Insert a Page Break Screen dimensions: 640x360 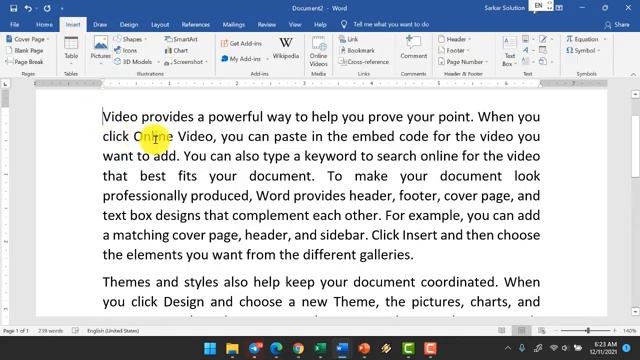click(x=24, y=62)
